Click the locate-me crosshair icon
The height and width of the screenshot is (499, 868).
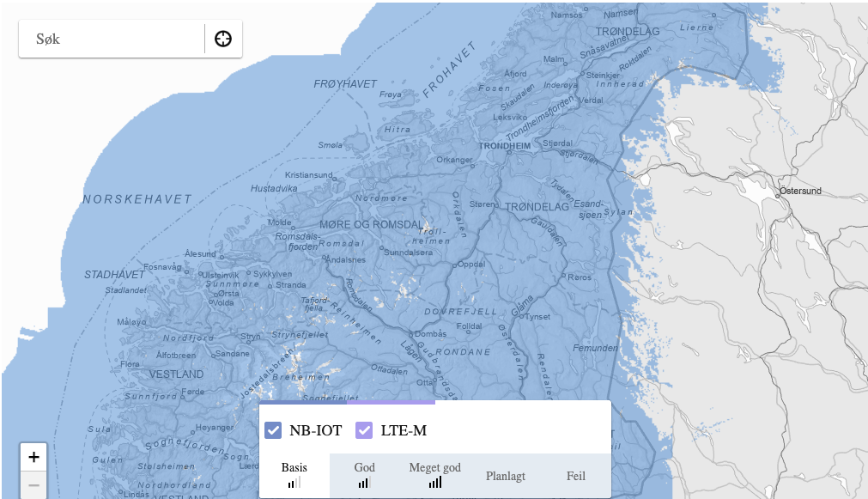click(223, 39)
